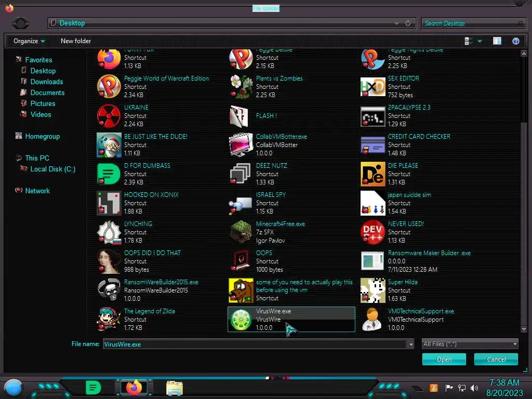Open Downloads in the navigation pane
The height and width of the screenshot is (399, 532).
tap(46, 82)
